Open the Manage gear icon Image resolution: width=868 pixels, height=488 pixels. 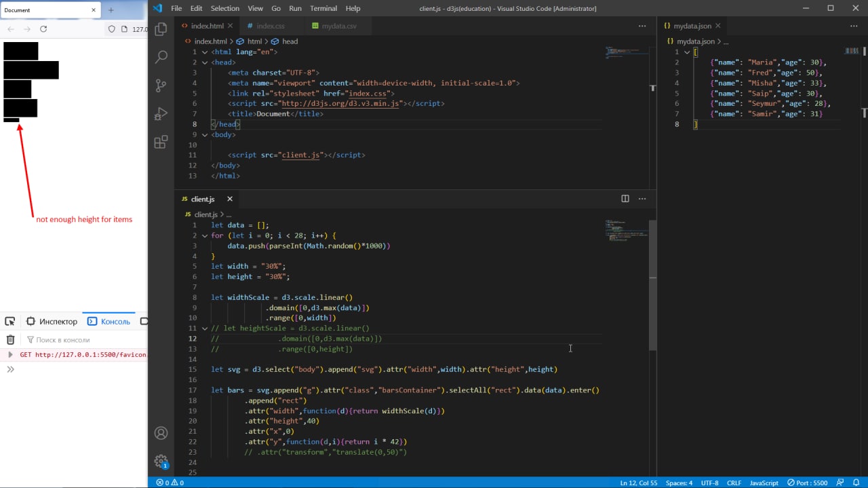point(161,462)
